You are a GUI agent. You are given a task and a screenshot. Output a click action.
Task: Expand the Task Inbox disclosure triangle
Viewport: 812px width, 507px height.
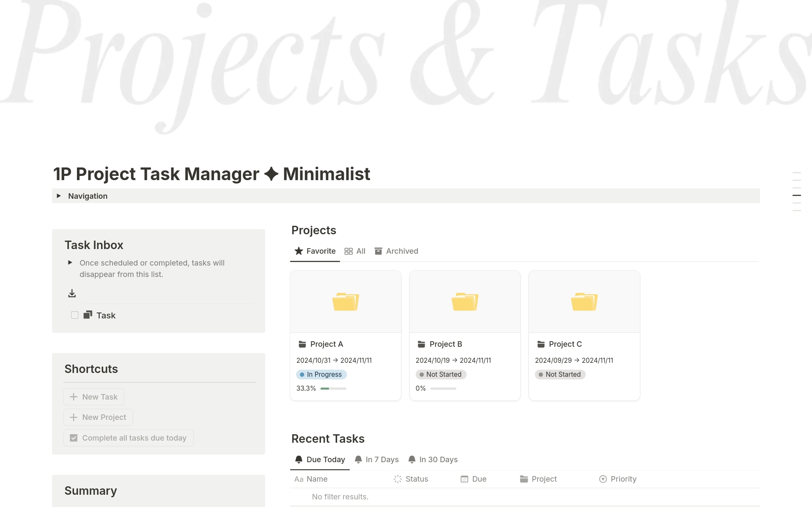tap(70, 263)
